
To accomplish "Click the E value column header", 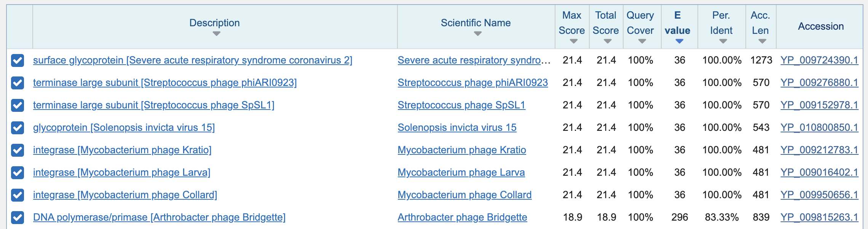I will [x=677, y=23].
